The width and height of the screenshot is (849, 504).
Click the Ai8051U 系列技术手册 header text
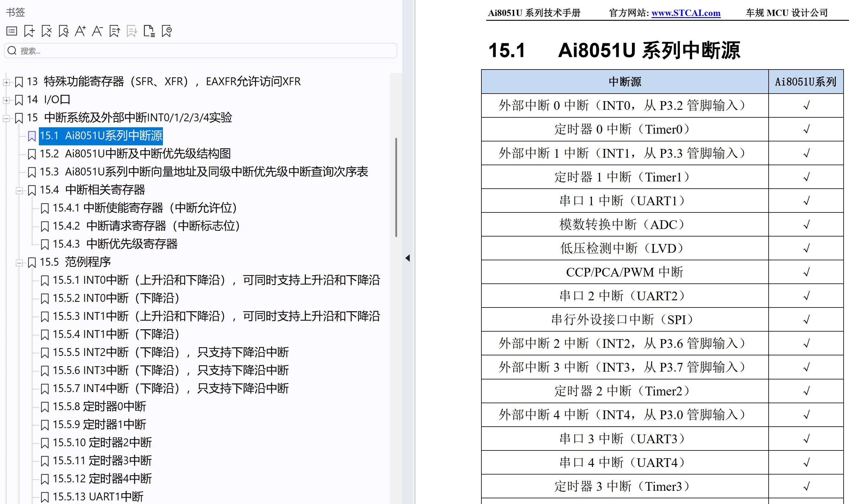534,13
